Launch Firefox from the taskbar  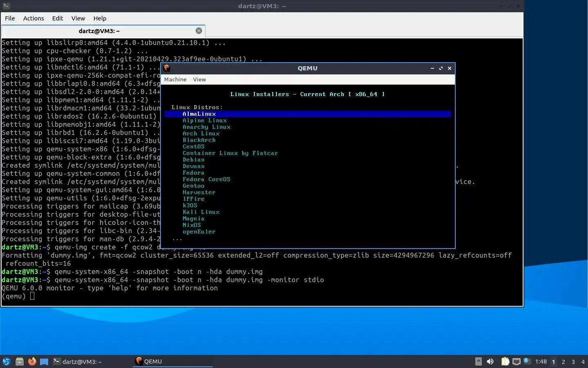tap(32, 361)
